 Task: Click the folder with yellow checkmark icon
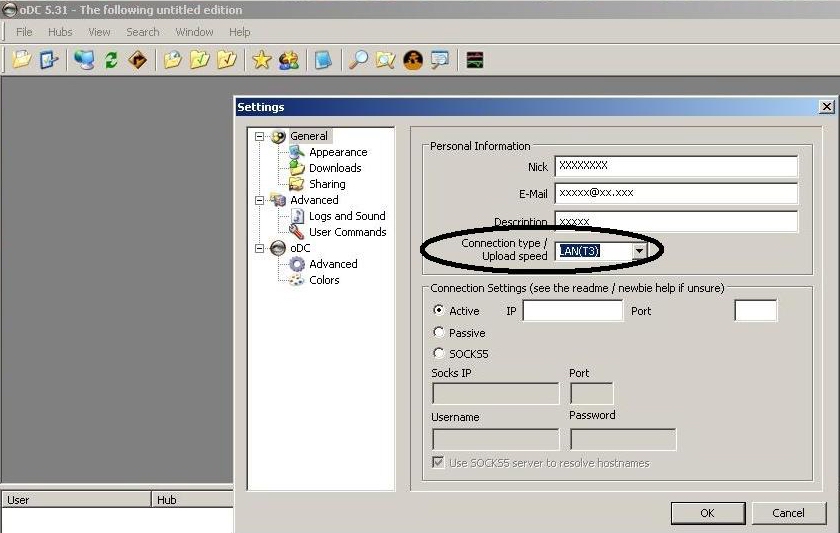[x=226, y=59]
